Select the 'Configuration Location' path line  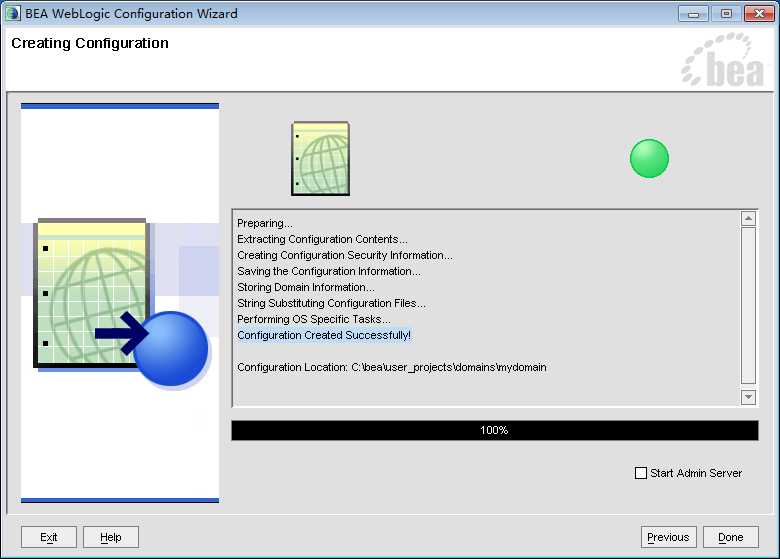(391, 367)
